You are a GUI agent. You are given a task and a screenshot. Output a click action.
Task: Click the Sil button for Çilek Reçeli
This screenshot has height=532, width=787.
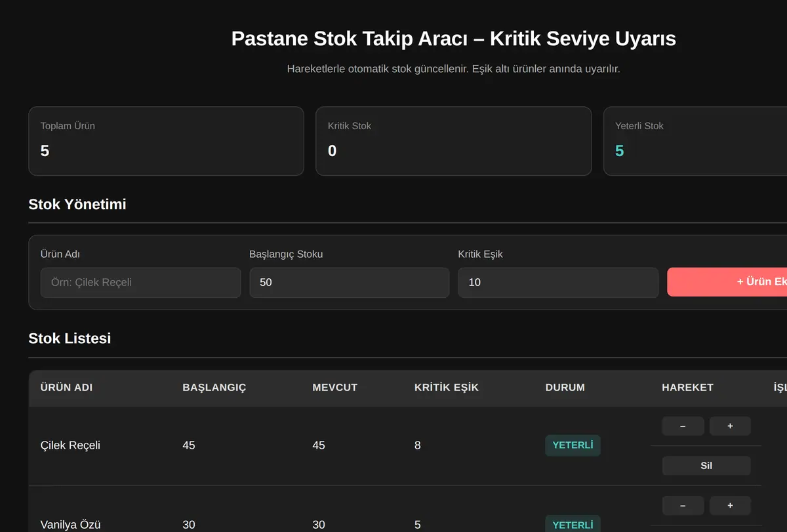[706, 466]
